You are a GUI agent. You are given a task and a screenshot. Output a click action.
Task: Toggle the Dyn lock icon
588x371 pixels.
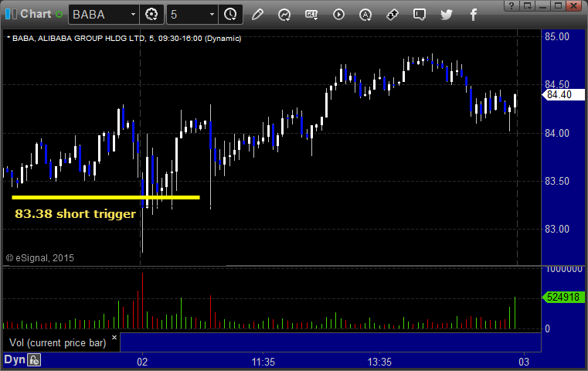pyautogui.click(x=34, y=360)
